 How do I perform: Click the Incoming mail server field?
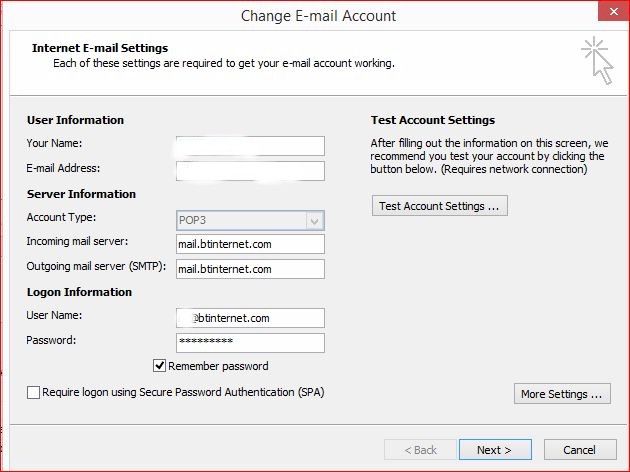250,244
